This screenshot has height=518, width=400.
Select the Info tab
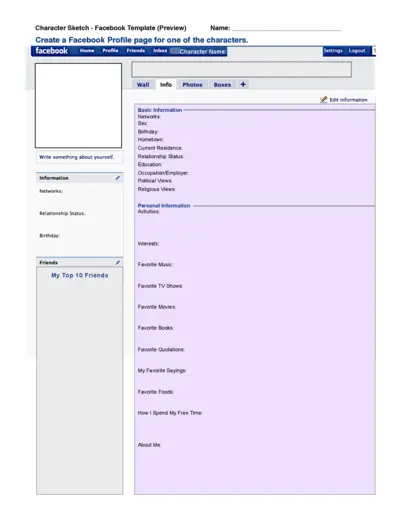[x=166, y=85]
